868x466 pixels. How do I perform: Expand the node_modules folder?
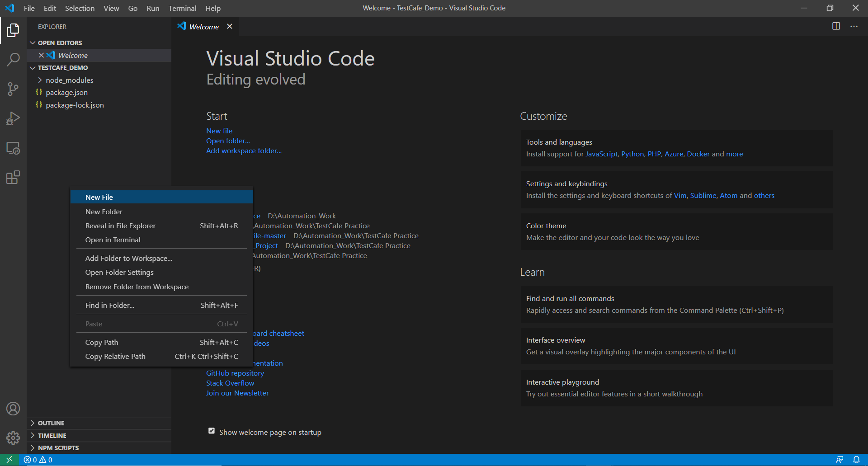click(69, 80)
